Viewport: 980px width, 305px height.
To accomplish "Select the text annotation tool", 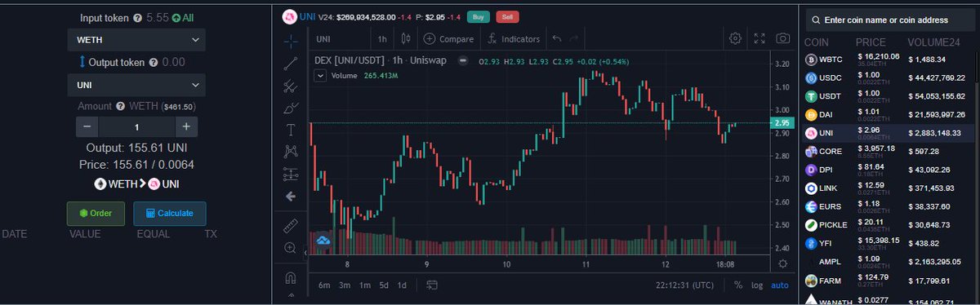I will tap(291, 129).
